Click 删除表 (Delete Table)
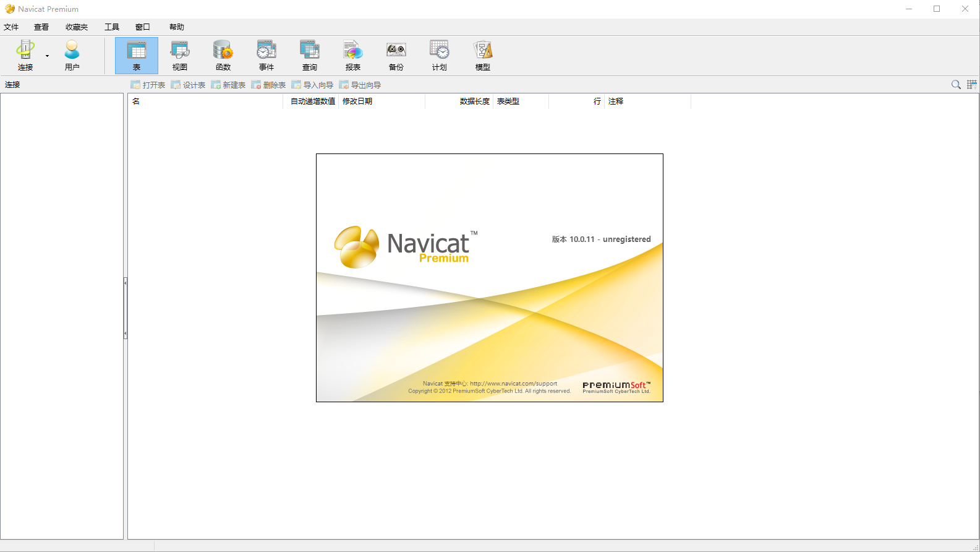 268,85
